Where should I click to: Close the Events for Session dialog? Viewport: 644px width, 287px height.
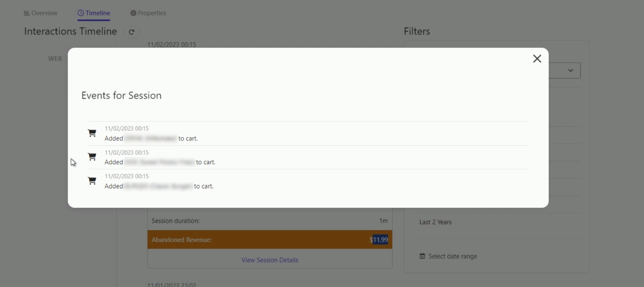(x=537, y=59)
